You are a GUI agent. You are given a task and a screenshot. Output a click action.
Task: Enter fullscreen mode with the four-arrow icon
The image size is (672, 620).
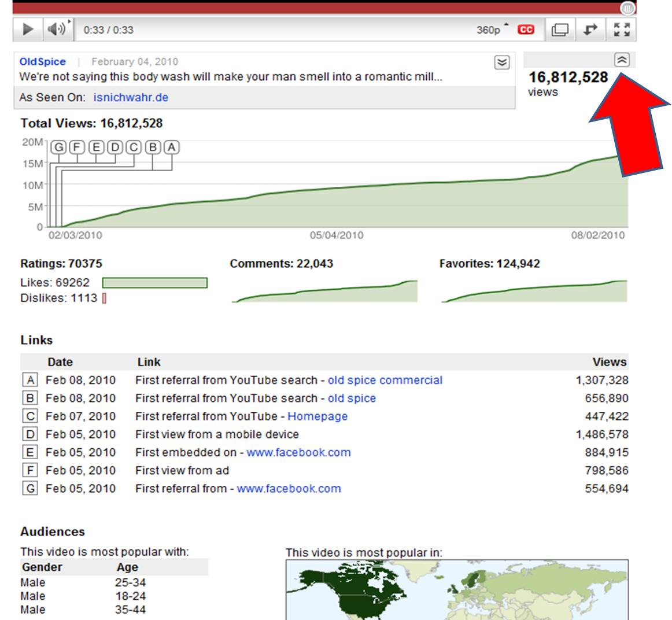(x=622, y=29)
